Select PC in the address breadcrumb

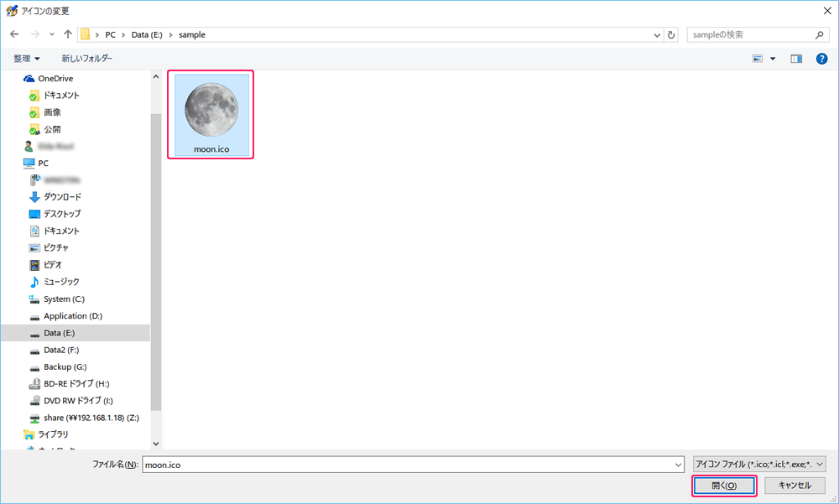coord(110,34)
